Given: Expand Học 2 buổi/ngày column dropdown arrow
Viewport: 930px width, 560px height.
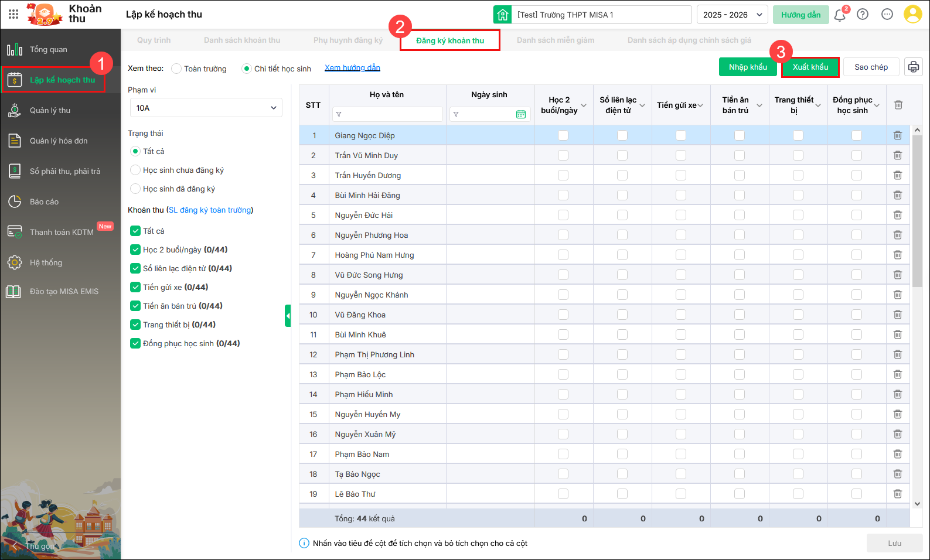Looking at the screenshot, I should pyautogui.click(x=584, y=105).
